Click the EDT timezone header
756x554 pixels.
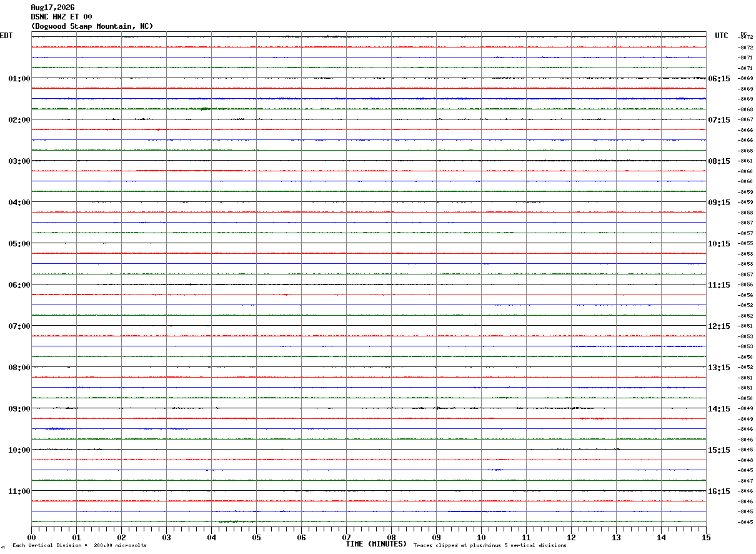[x=6, y=36]
